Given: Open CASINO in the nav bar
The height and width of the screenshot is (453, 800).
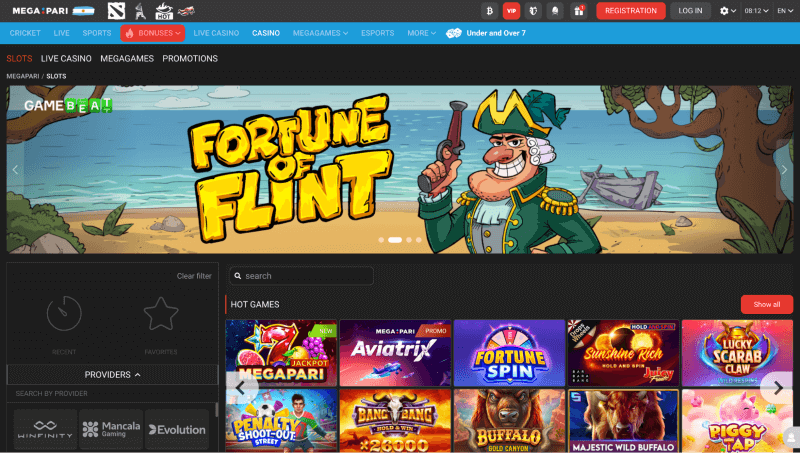Looking at the screenshot, I should click(266, 33).
